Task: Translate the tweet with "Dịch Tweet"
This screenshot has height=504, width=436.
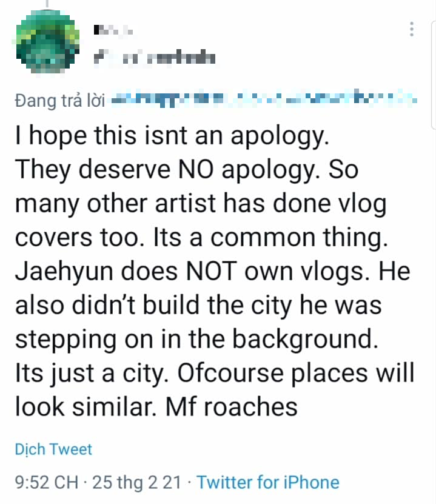Action: click(53, 449)
